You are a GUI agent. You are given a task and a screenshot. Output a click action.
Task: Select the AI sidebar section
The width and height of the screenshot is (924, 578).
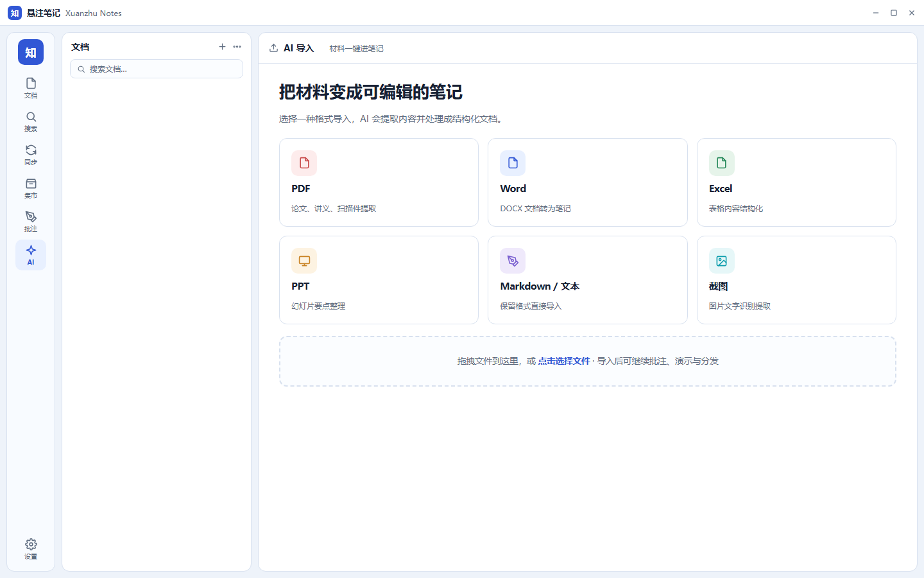[x=31, y=255]
